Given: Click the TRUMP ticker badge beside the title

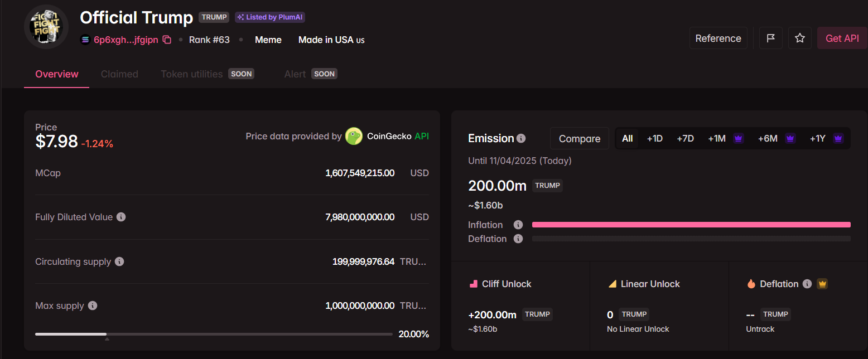Looking at the screenshot, I should point(214,17).
